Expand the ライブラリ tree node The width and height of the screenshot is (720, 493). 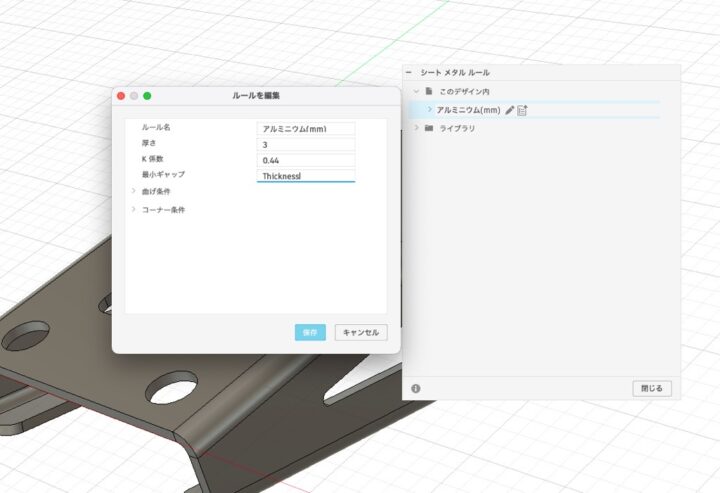pos(416,128)
